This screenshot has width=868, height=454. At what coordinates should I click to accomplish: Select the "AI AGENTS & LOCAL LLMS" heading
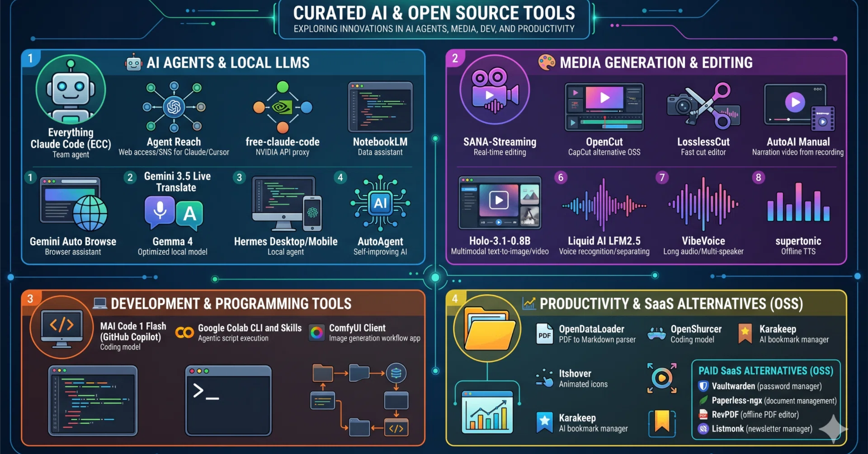pos(228,63)
